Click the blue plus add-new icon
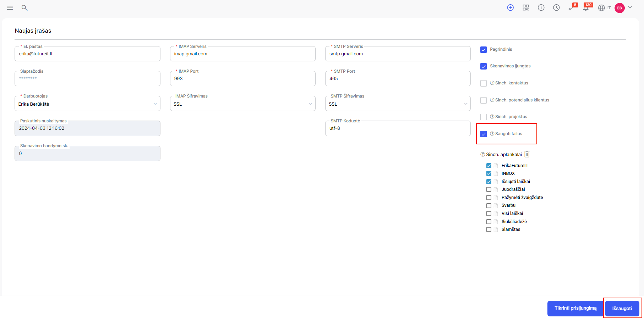The width and height of the screenshot is (644, 321). [x=511, y=8]
